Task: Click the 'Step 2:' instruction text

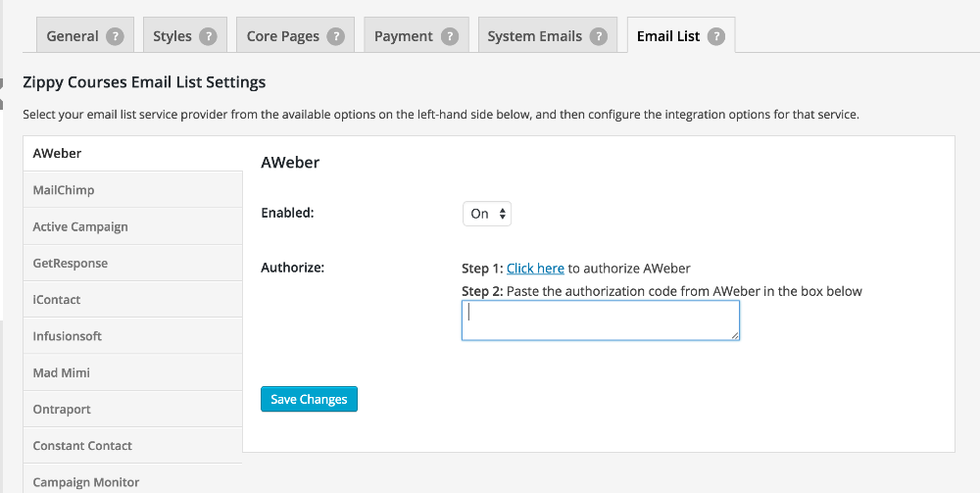Action: tap(661, 291)
